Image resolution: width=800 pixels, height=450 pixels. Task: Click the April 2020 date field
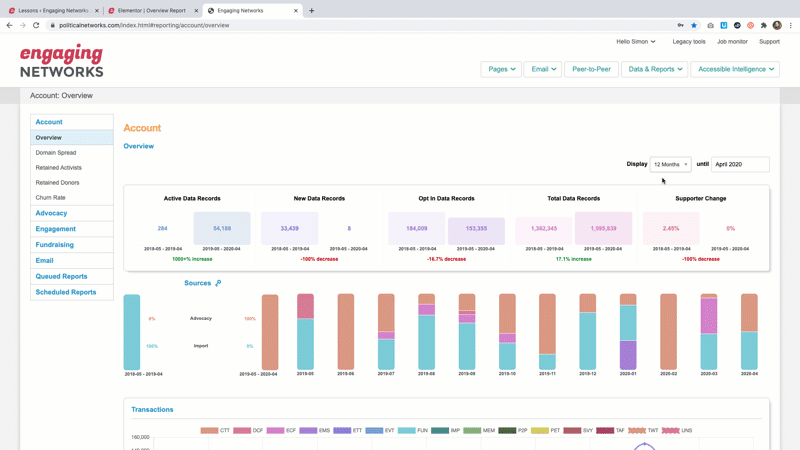pyautogui.click(x=740, y=164)
